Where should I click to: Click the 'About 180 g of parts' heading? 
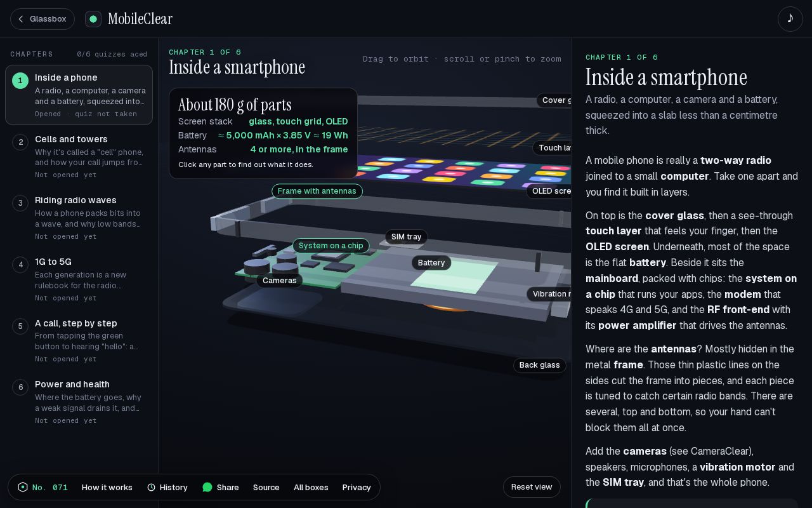235,105
